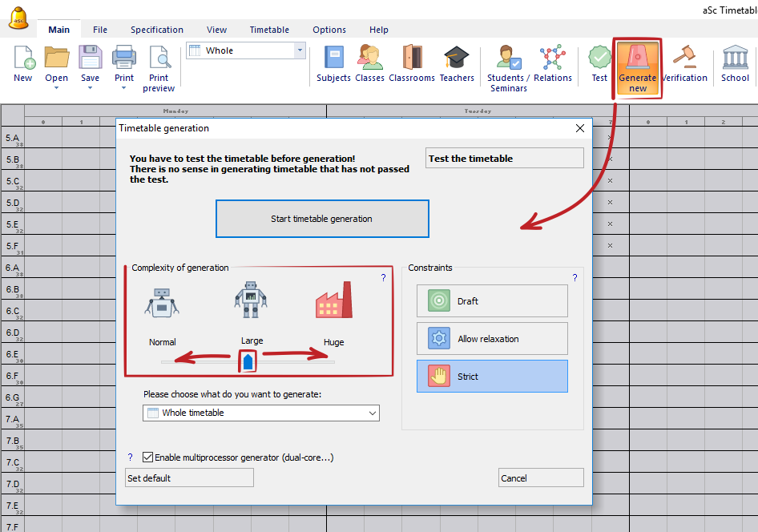Click the complexity slider blue handle

(248, 362)
